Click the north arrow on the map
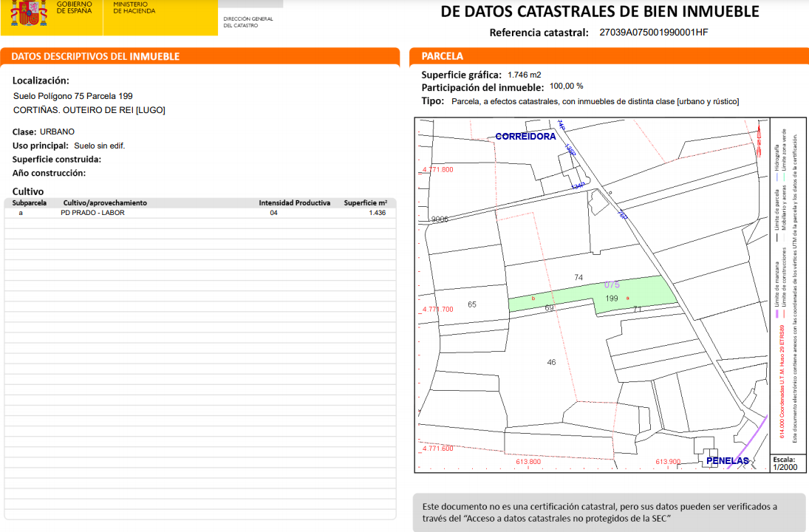 pos(759,139)
